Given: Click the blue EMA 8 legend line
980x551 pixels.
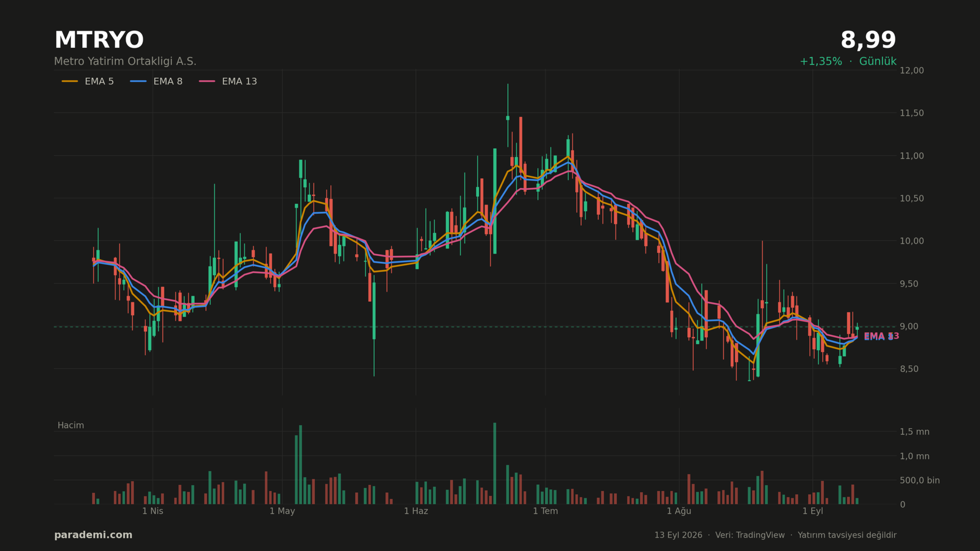Looking at the screenshot, I should coord(138,81).
